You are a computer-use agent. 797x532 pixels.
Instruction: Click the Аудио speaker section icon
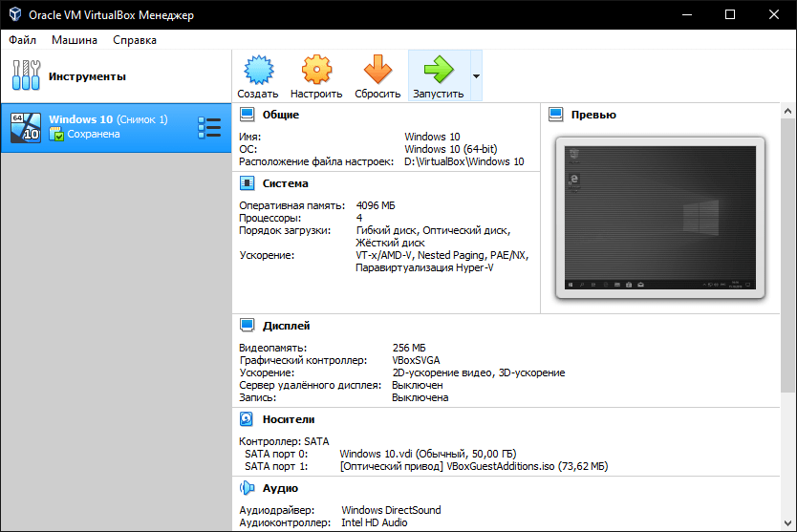[248, 488]
